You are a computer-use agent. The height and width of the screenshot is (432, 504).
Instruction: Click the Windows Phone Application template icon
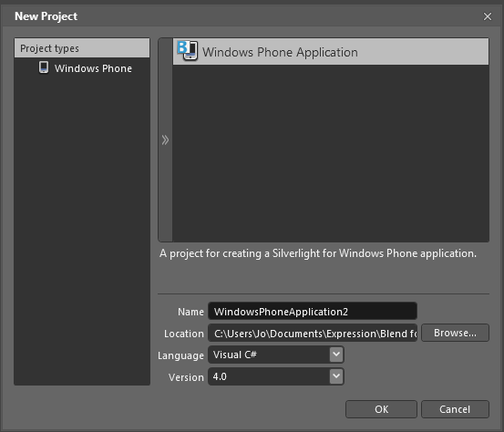coord(188,50)
